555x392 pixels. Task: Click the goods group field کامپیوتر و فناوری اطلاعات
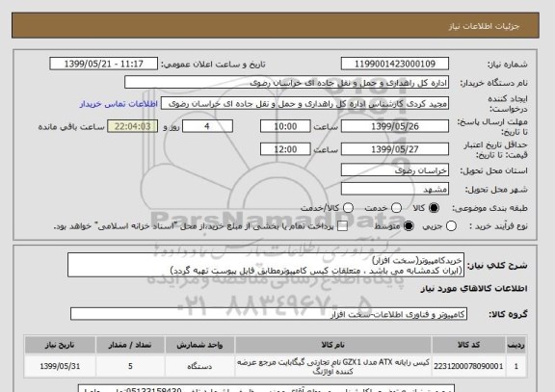pyautogui.click(x=269, y=314)
